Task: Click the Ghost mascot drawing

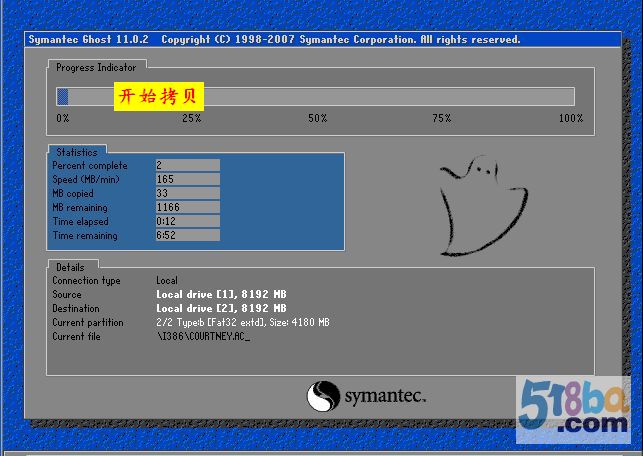Action: [484, 206]
